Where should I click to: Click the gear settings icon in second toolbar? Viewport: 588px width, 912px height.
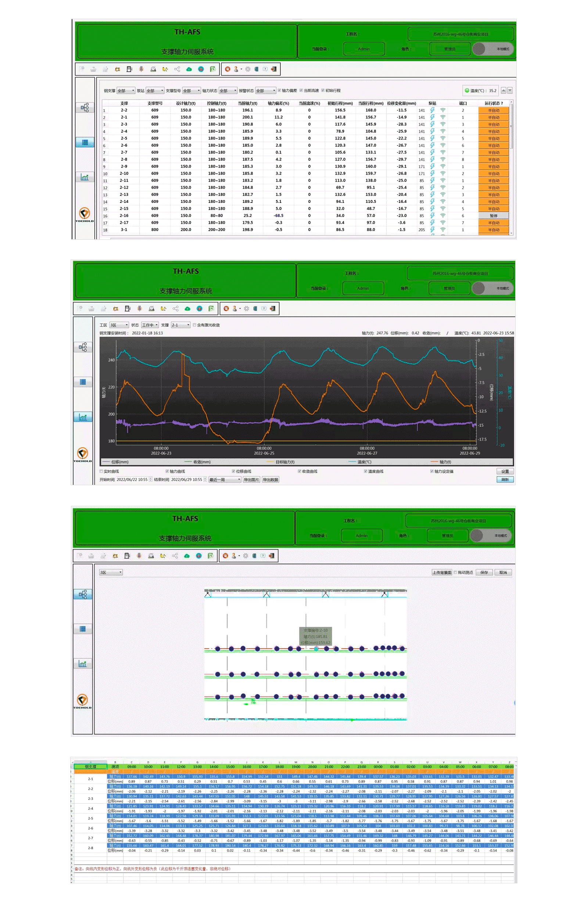pyautogui.click(x=246, y=308)
